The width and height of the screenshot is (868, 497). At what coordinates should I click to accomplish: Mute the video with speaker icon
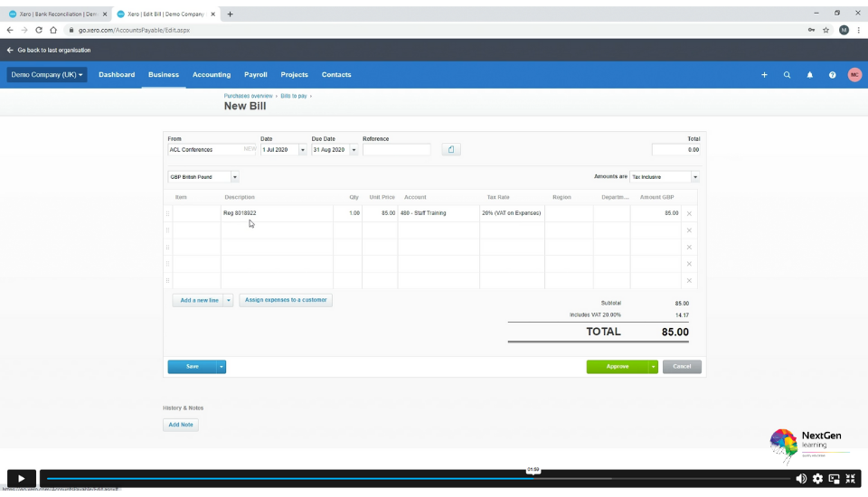click(801, 479)
